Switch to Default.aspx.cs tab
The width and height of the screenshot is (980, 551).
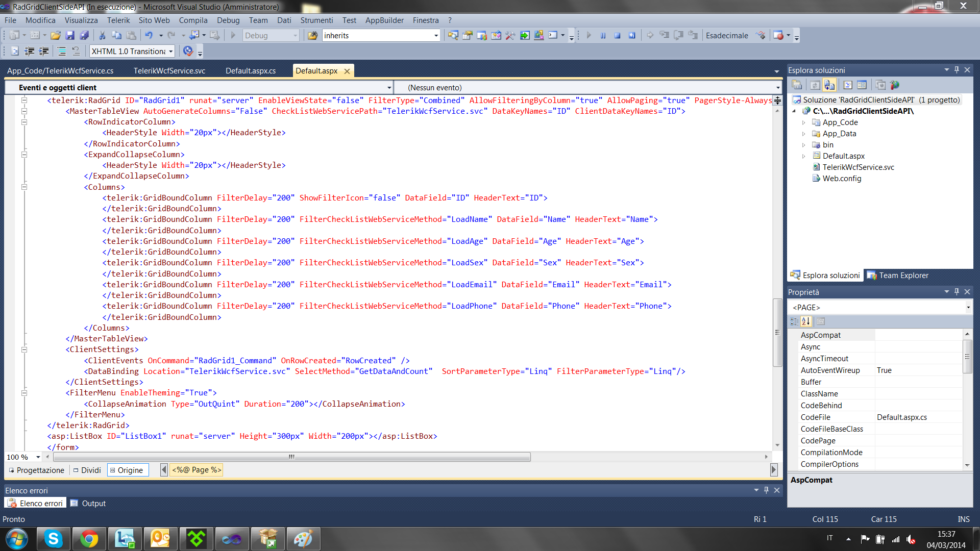tap(251, 71)
